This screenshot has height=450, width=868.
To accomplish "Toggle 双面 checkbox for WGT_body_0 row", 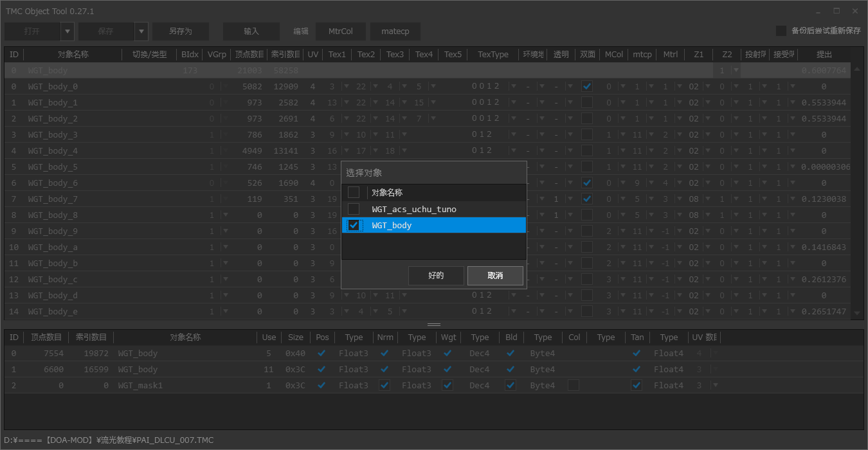I will (x=586, y=86).
